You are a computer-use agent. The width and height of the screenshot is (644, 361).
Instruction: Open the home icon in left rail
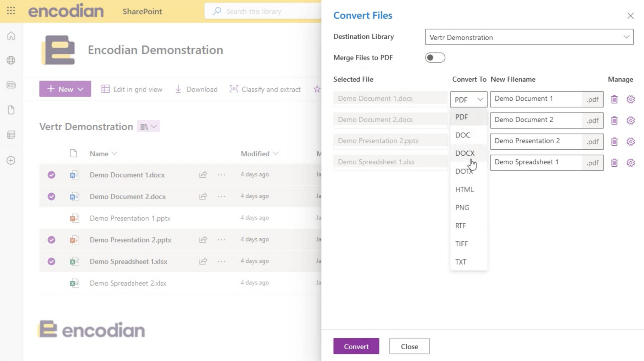coord(11,36)
